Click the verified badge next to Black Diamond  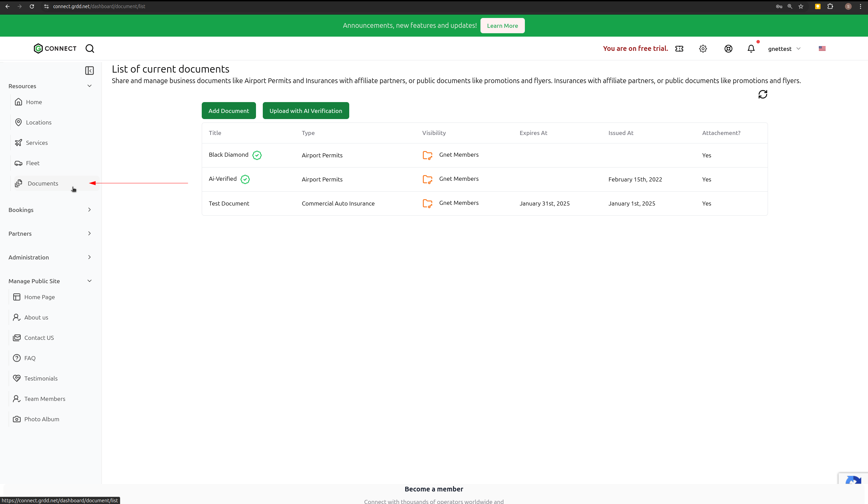click(257, 155)
